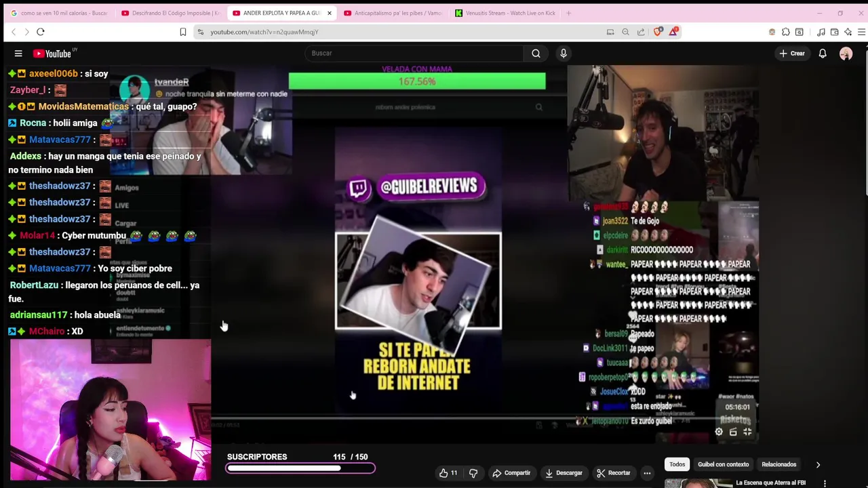This screenshot has height=488, width=868.
Task: Click the YouTube search magnifier button
Action: 536,54
